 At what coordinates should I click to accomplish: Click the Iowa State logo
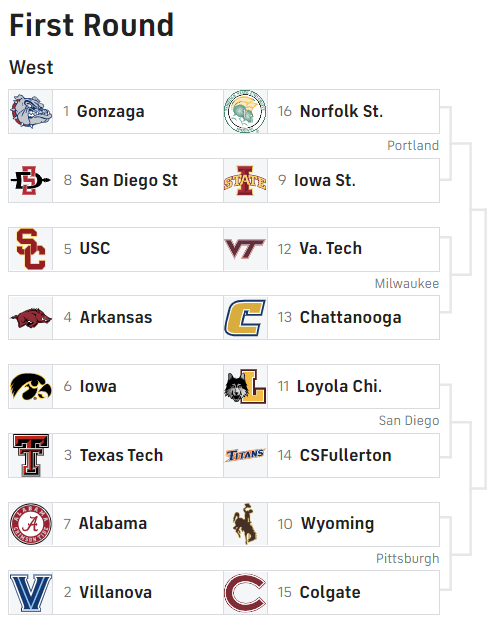245,180
